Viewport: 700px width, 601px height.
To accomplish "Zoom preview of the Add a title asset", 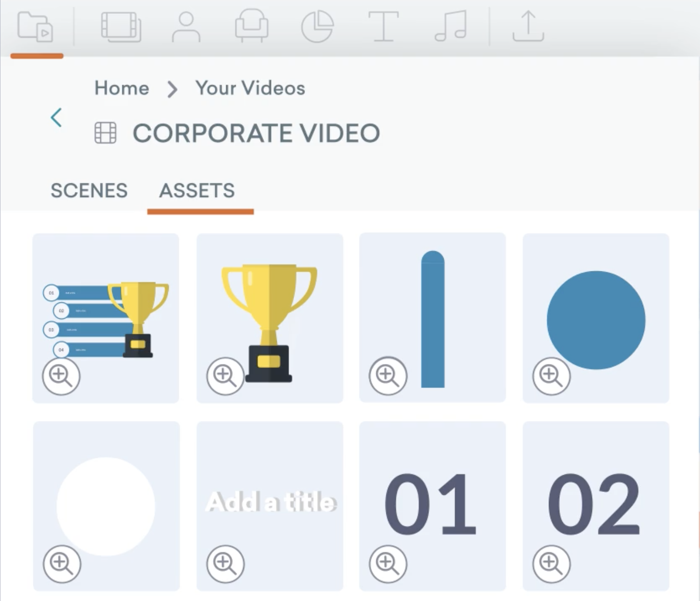I will (225, 564).
